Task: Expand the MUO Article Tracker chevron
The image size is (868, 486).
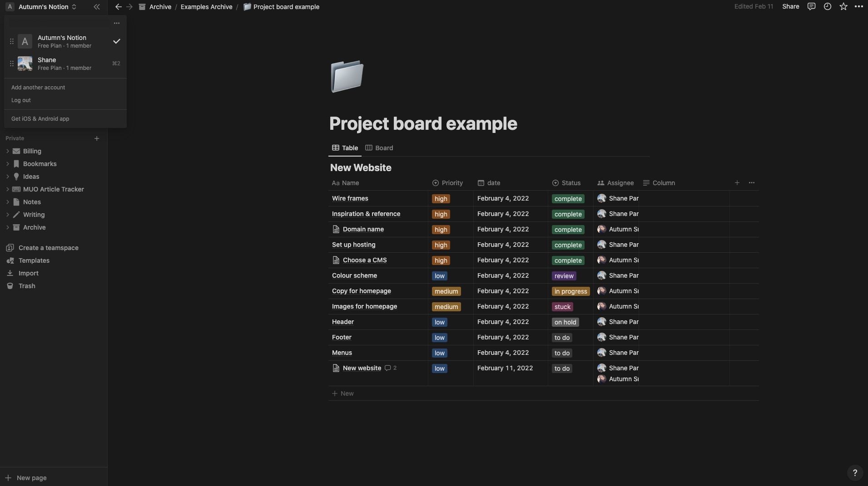Action: point(8,189)
